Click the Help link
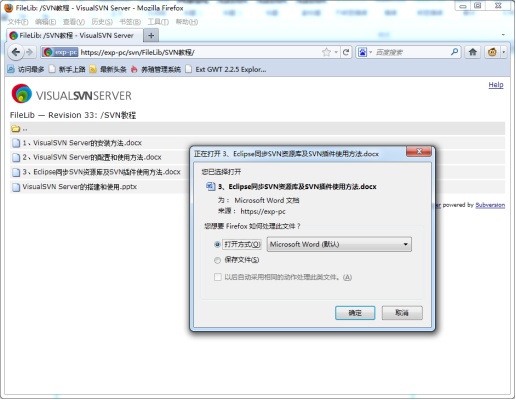The width and height of the screenshot is (516, 400). coord(496,85)
